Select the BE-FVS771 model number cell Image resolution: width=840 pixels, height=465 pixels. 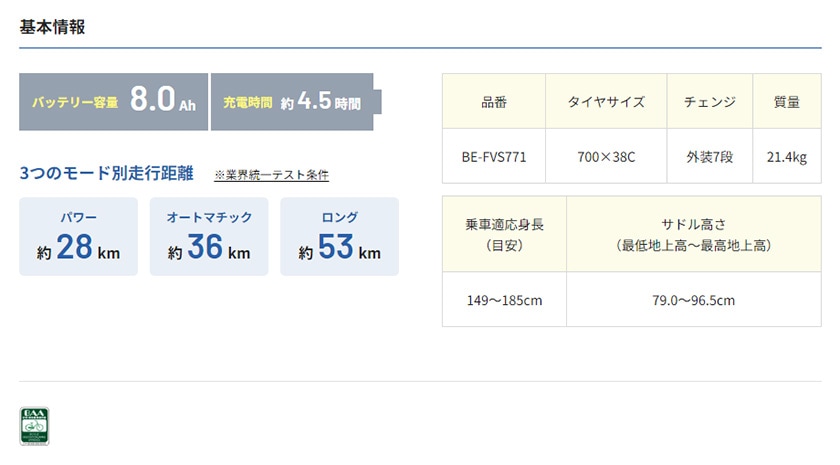coord(494,156)
